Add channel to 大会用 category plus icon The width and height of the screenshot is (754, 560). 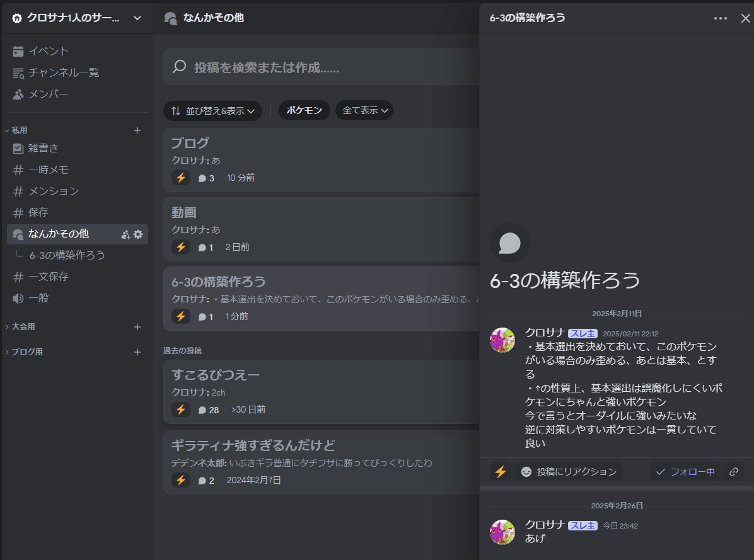coord(137,326)
